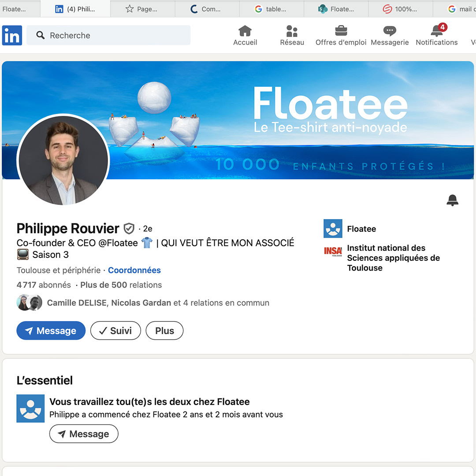Open the Plus more options button
Viewport: 476px width, 476px height.
(x=164, y=331)
